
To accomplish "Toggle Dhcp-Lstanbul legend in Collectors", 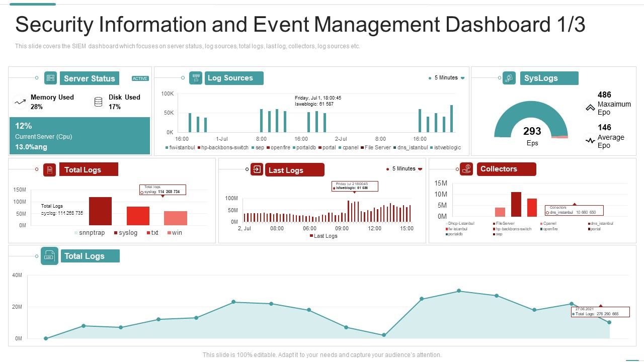I will click(460, 223).
